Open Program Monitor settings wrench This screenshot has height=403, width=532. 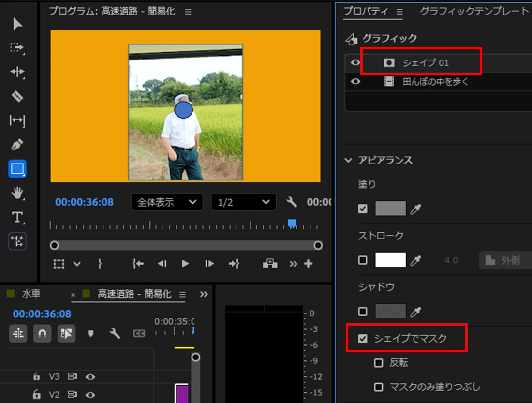(292, 202)
